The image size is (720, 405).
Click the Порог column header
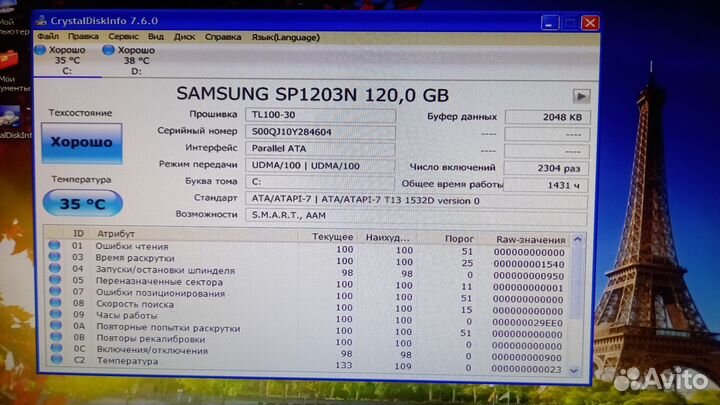(x=459, y=238)
